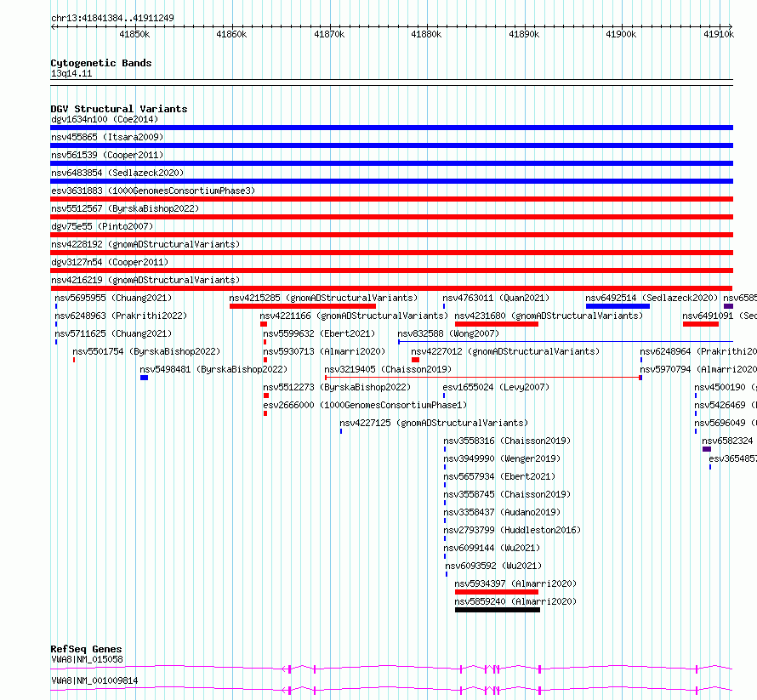Select nsv5859240 (Almarri2020) variant label
Image resolution: width=757 pixels, height=700 pixels.
tap(515, 601)
